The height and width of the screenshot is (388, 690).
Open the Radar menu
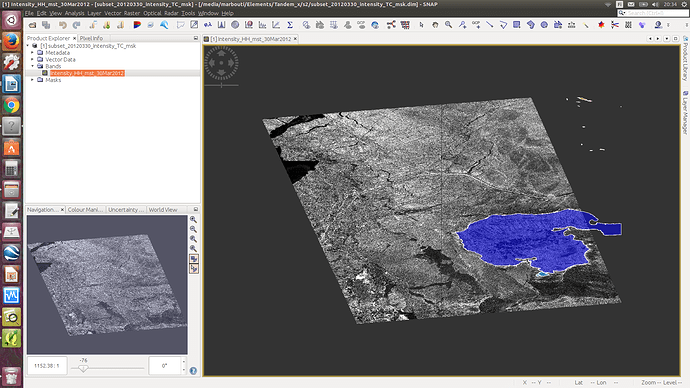(171, 13)
